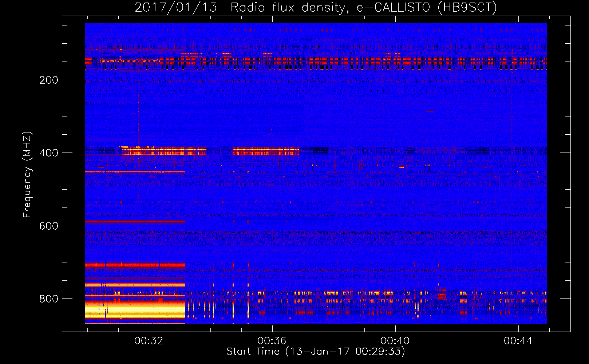Click the 400 frequency tick label

pyautogui.click(x=49, y=153)
